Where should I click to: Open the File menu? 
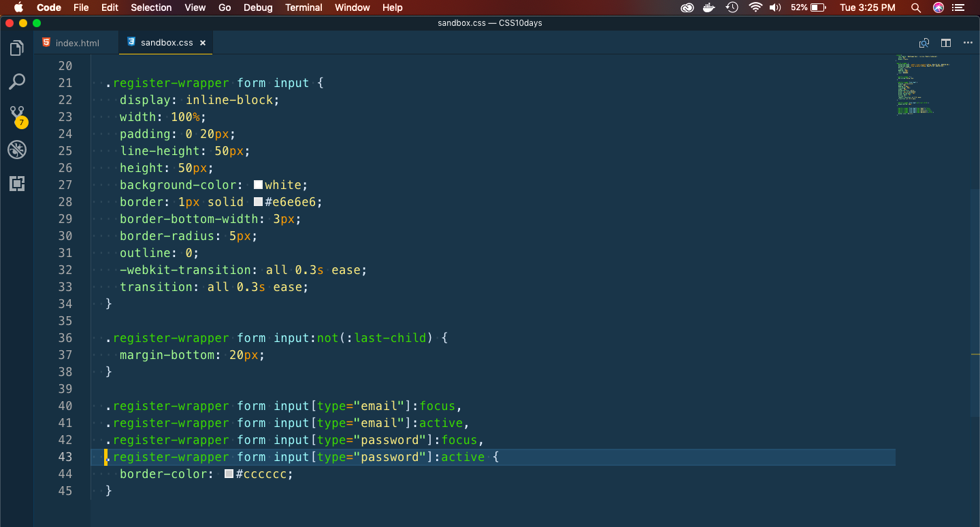pyautogui.click(x=81, y=7)
